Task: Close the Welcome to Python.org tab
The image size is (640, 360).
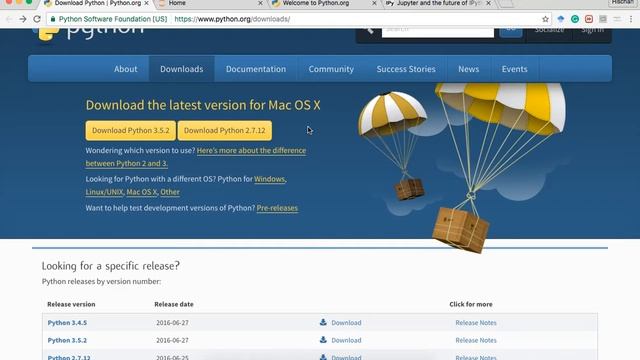Action: tap(374, 3)
